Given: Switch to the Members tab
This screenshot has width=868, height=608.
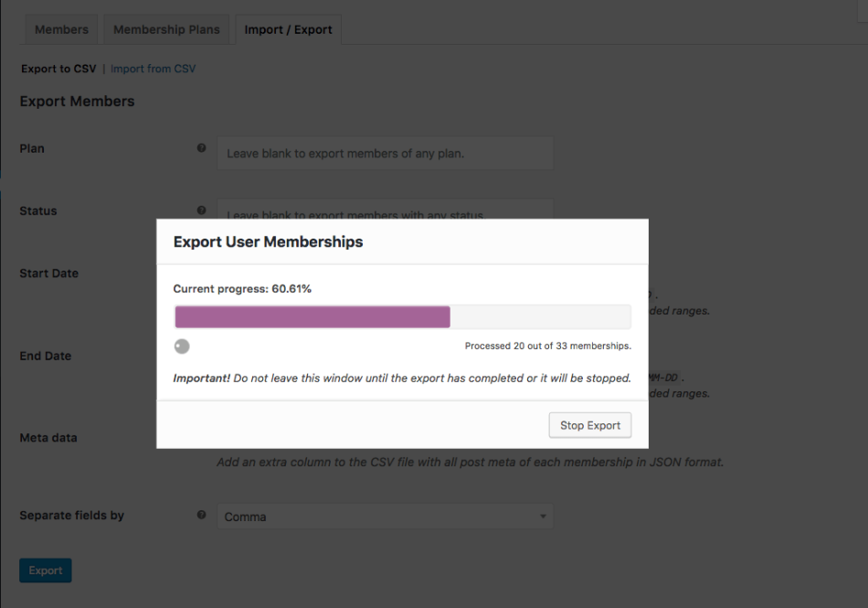Looking at the screenshot, I should pyautogui.click(x=60, y=28).
